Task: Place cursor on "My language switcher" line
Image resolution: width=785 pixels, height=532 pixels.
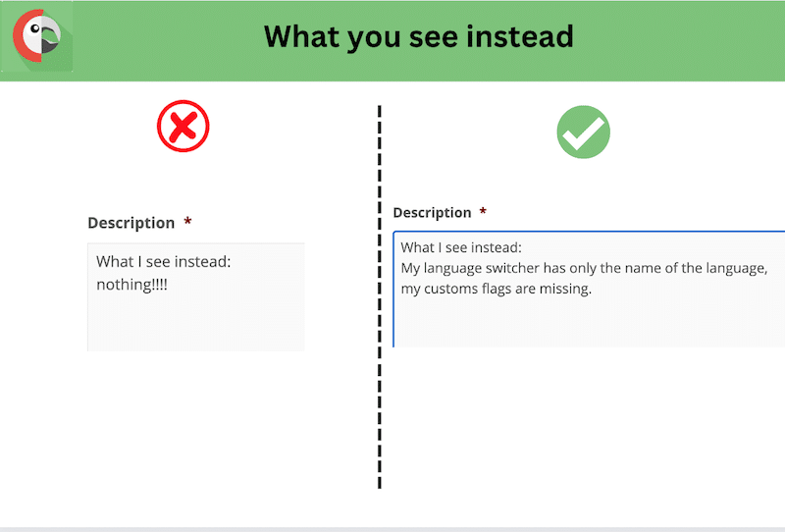Action: [x=584, y=269]
